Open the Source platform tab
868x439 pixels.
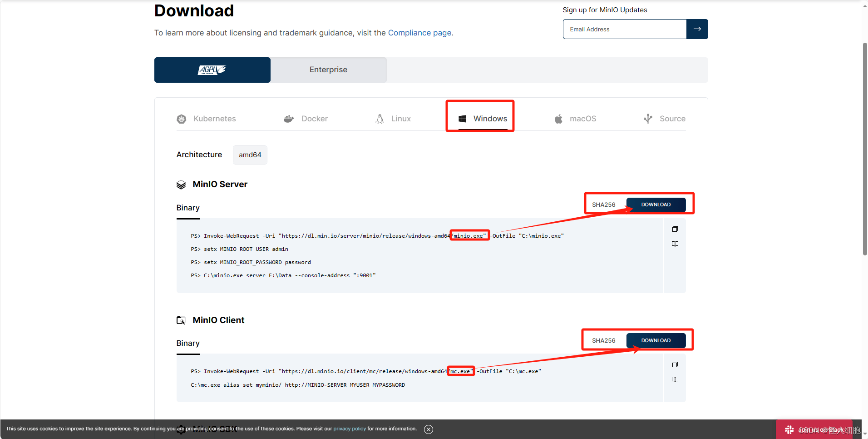[x=665, y=119]
